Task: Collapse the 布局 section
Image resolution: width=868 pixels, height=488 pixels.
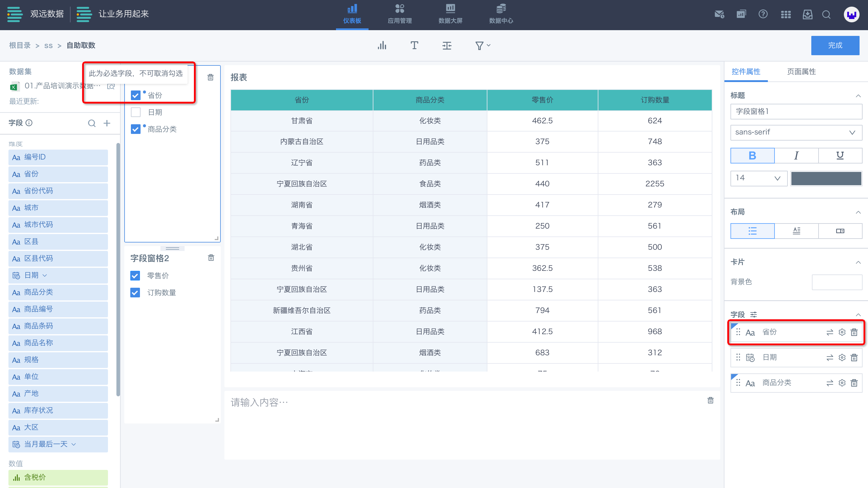Action: 858,212
